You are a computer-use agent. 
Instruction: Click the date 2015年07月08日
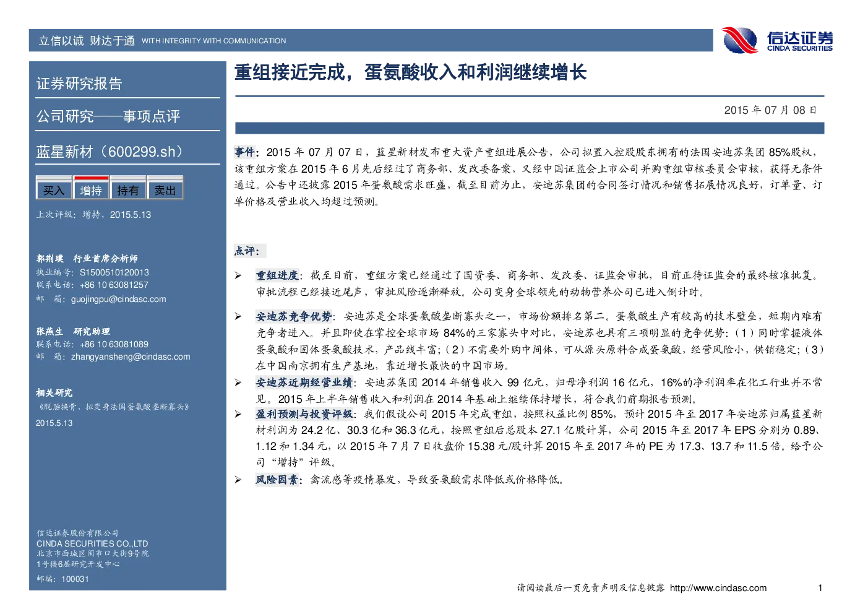coord(770,110)
